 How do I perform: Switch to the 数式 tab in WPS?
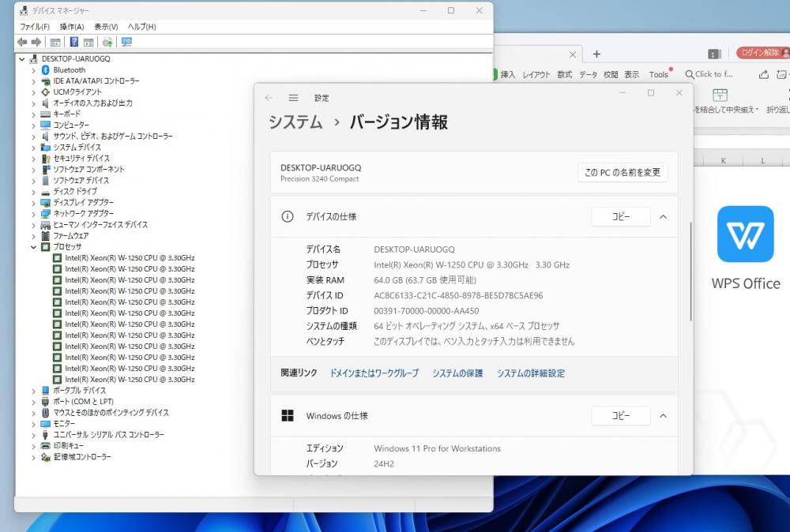[x=564, y=74]
